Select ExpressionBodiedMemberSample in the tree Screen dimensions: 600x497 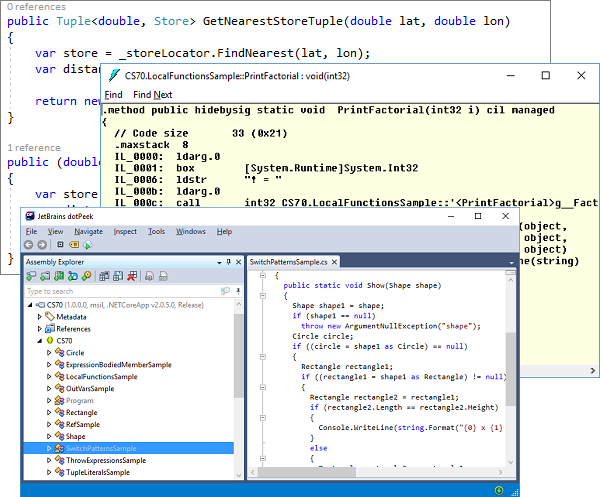119,365
